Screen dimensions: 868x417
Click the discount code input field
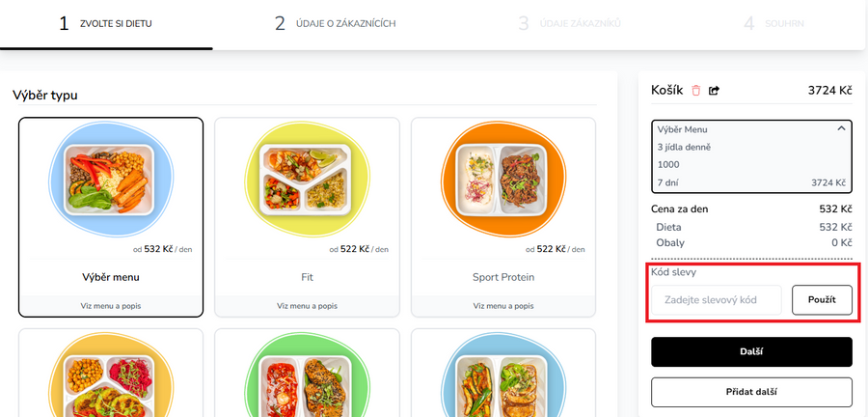(716, 300)
